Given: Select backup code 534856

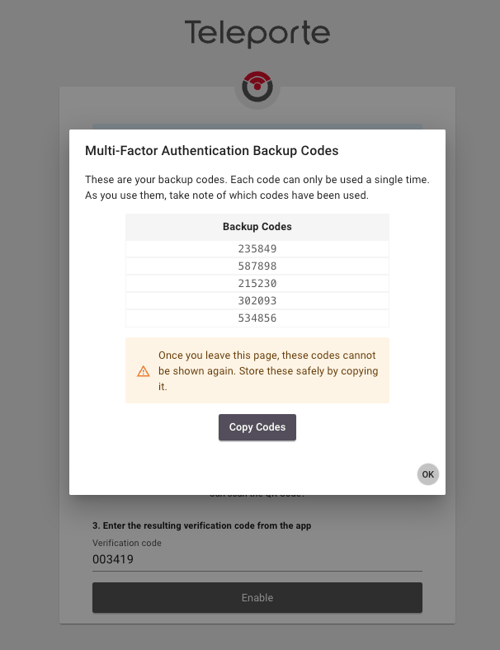Looking at the screenshot, I should [x=257, y=318].
